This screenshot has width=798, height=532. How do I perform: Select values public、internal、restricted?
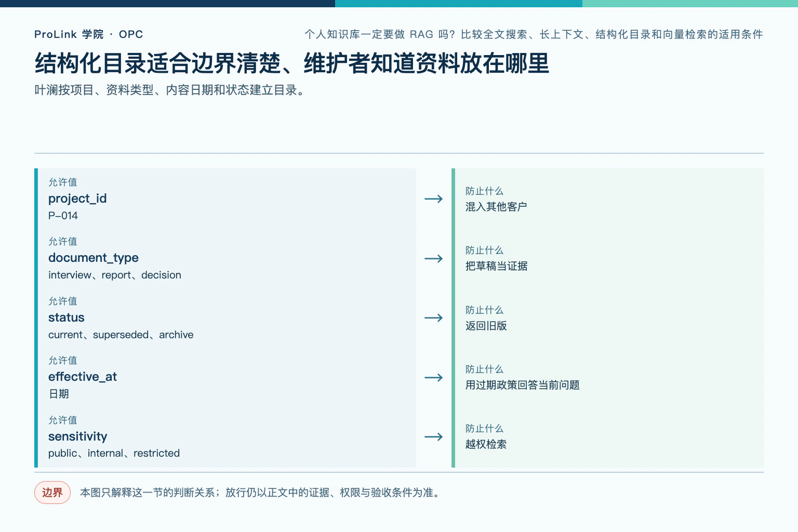click(x=114, y=453)
